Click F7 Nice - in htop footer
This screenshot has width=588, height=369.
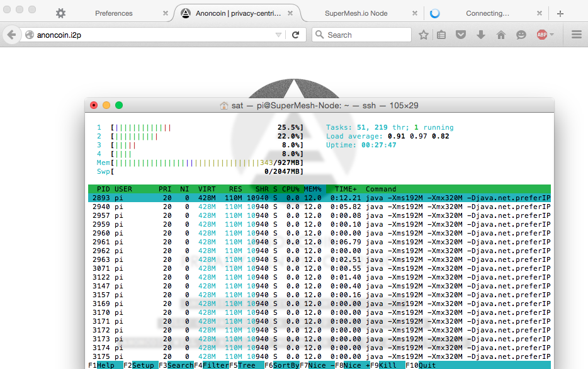(317, 365)
